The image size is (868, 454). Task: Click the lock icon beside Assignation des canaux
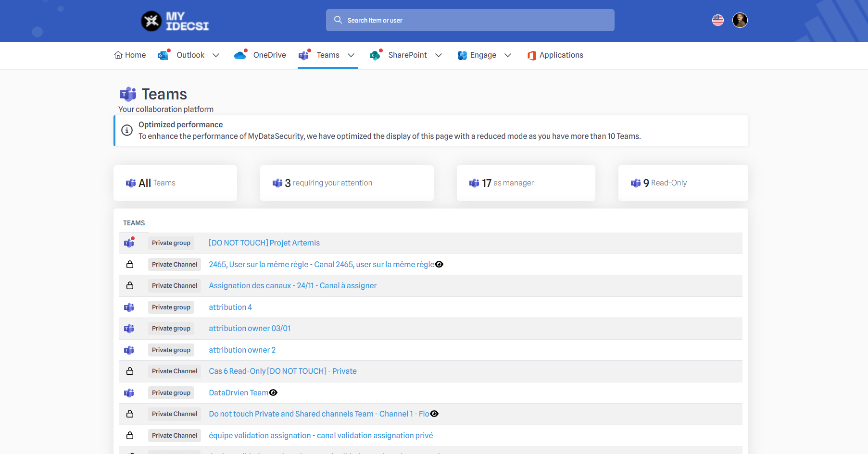point(130,286)
